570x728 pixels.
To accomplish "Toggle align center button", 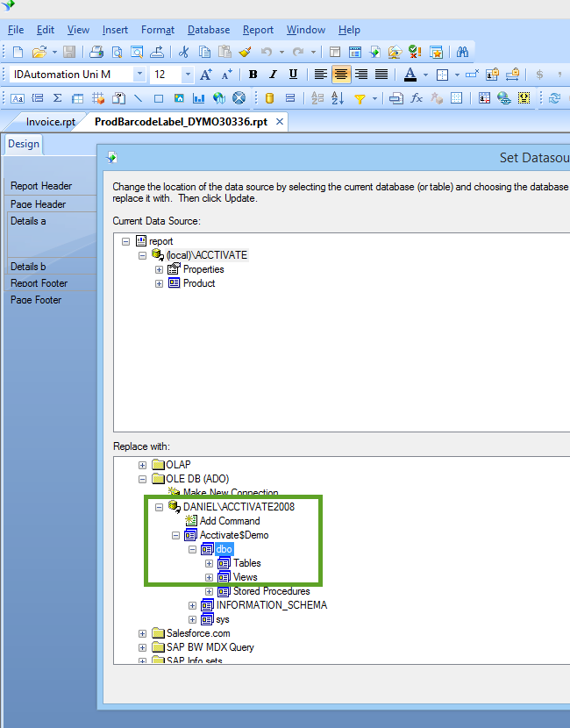I will click(341, 75).
